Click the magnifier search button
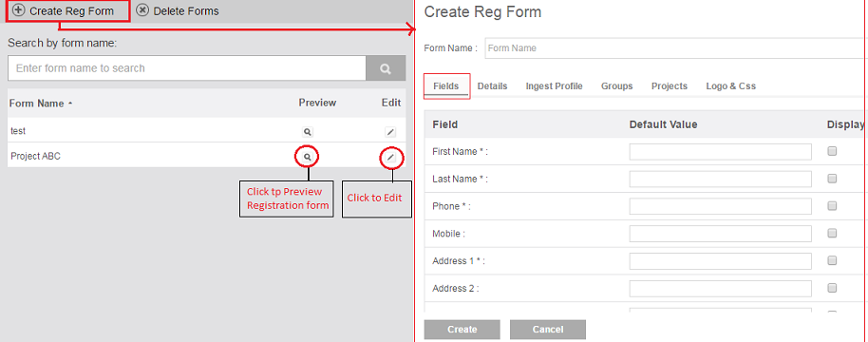Viewport: 868px width, 342px height. 386,68
